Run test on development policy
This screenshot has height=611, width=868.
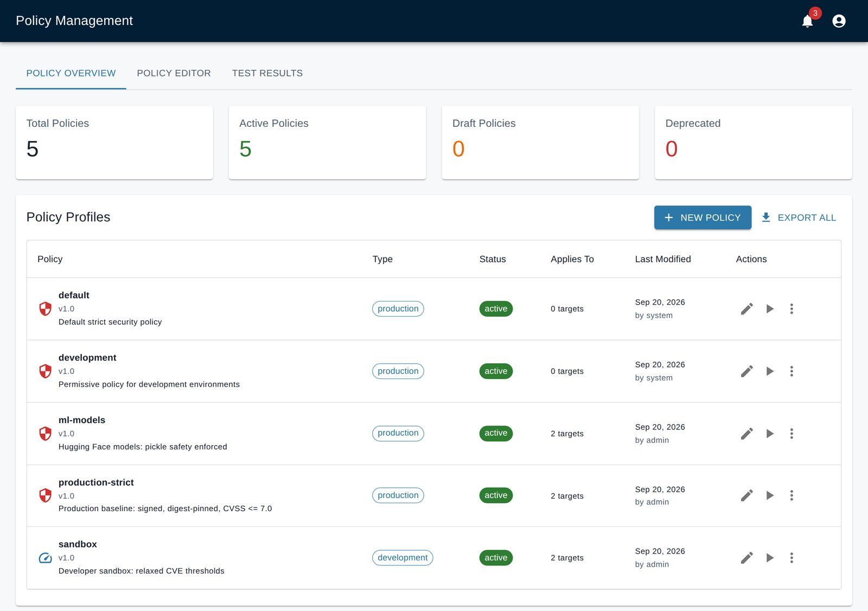coord(770,371)
